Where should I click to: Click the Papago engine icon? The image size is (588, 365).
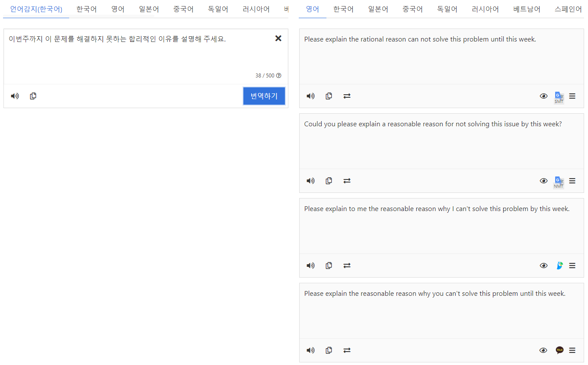(559, 265)
